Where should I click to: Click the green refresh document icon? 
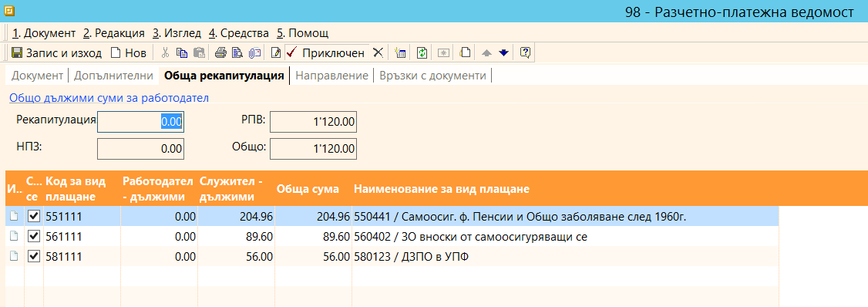(422, 52)
